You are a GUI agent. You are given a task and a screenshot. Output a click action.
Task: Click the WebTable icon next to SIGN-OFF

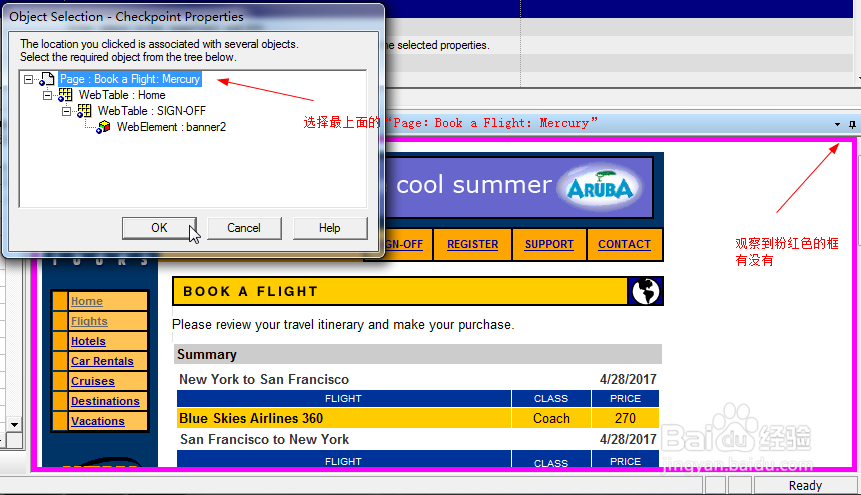coord(84,111)
